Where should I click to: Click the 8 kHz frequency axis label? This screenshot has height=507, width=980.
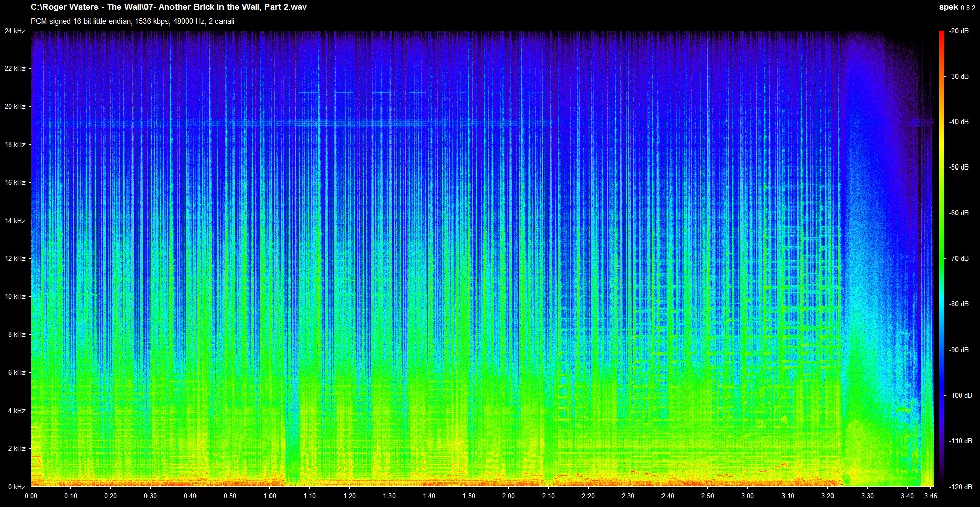tap(17, 334)
